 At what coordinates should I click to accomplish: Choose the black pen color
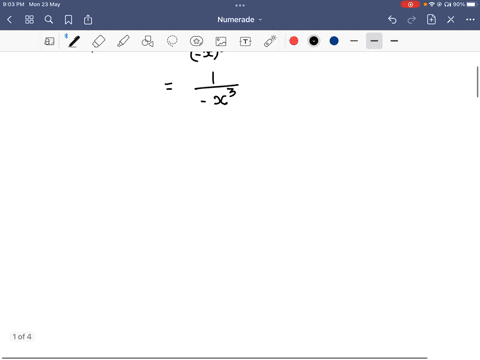(314, 41)
